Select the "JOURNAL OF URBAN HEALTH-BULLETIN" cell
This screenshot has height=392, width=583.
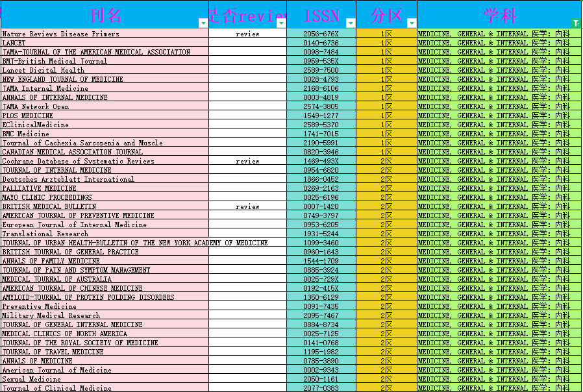[105, 243]
